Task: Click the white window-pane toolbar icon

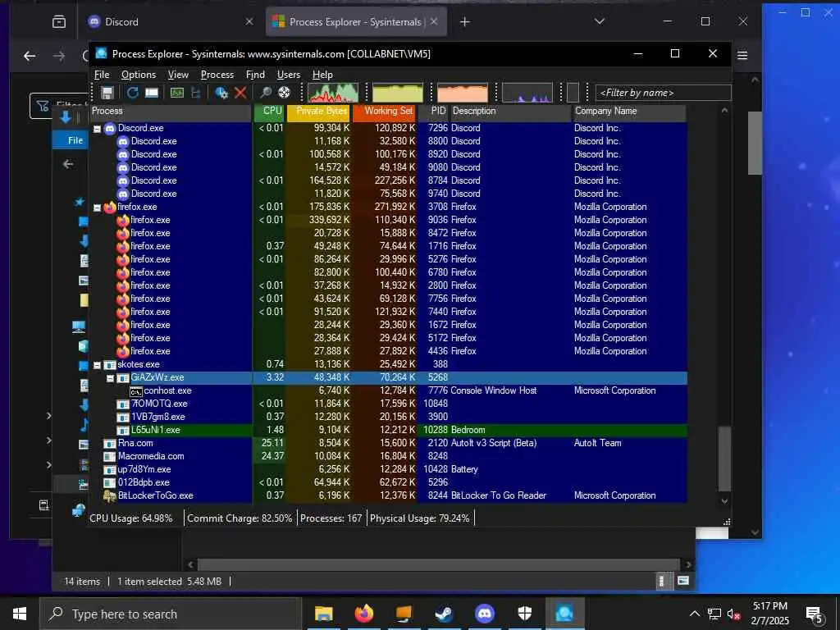Action: tap(152, 93)
